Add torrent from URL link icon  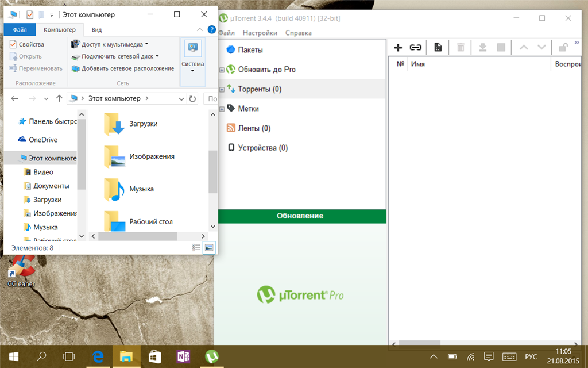click(x=416, y=47)
